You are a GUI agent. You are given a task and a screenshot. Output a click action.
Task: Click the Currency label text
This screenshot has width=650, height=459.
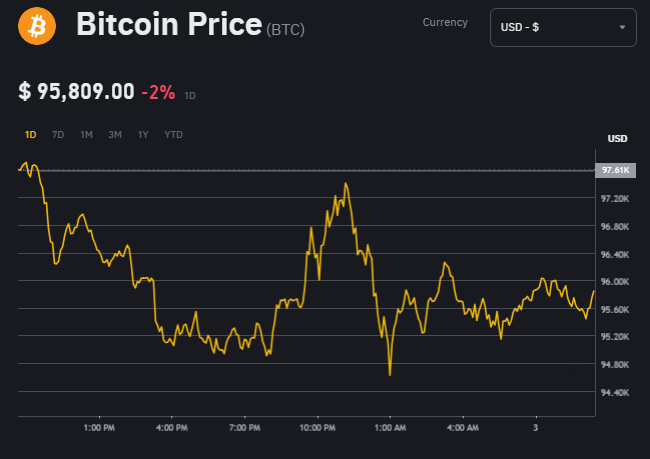click(445, 22)
